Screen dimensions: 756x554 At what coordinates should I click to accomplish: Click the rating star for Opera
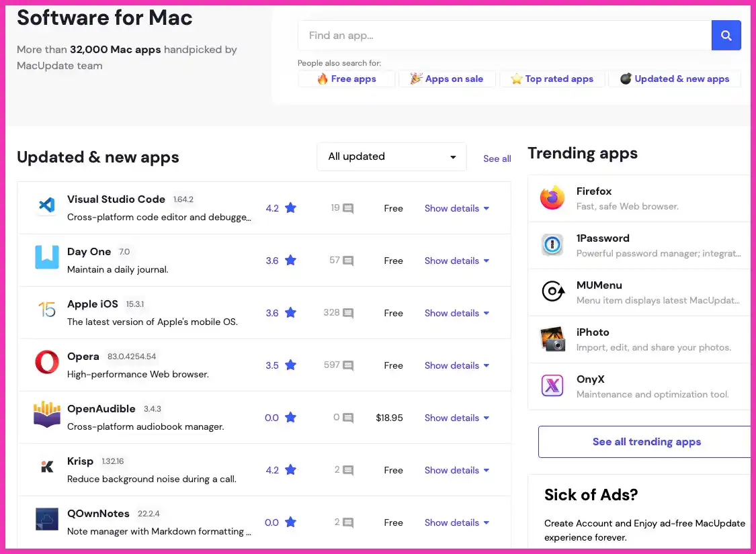point(290,365)
